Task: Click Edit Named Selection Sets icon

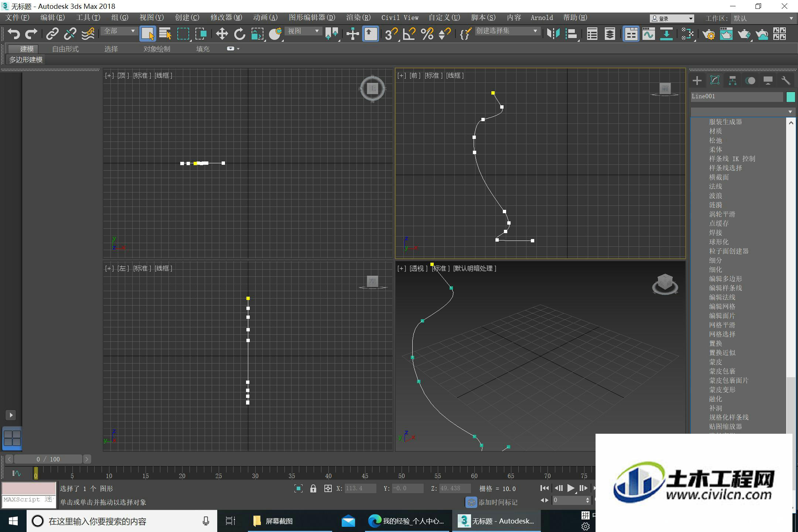Action: [465, 34]
